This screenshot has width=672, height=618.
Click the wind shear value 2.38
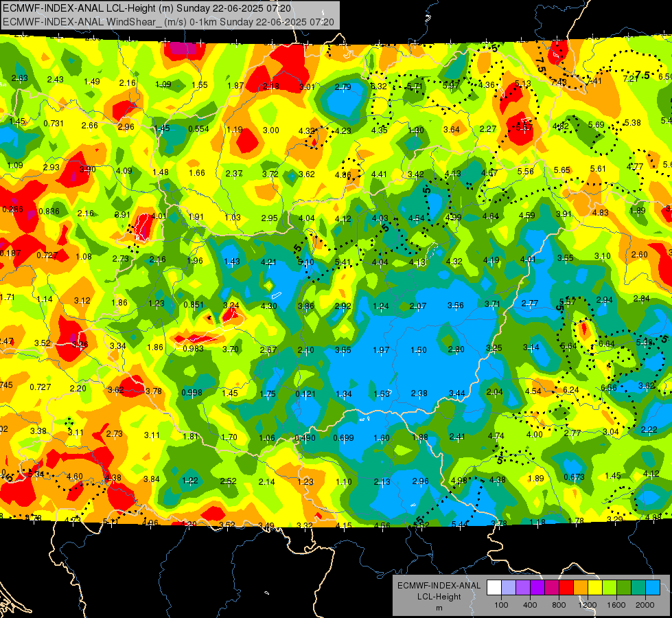[419, 393]
